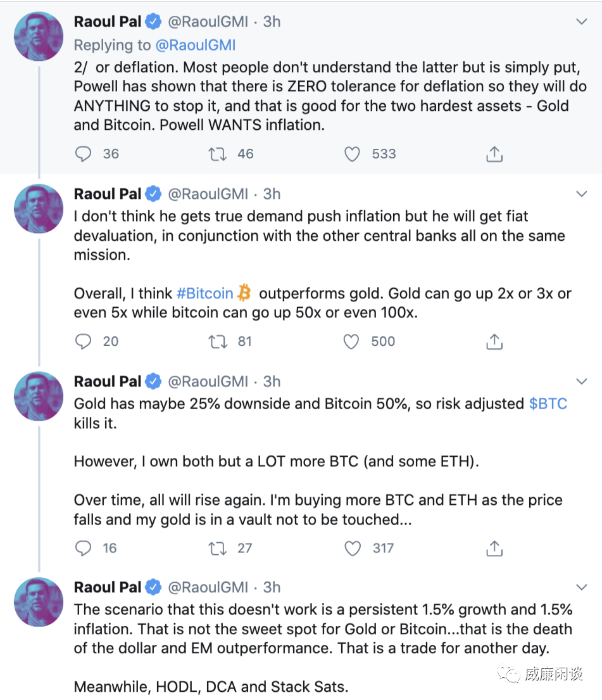Like the tweet with 533 likes
This screenshot has height=700, width=602.
point(352,154)
